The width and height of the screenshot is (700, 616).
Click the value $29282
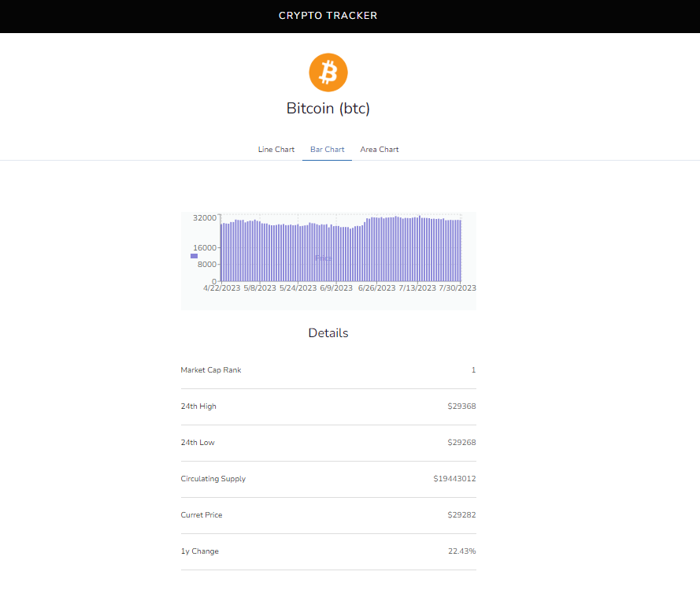point(461,514)
